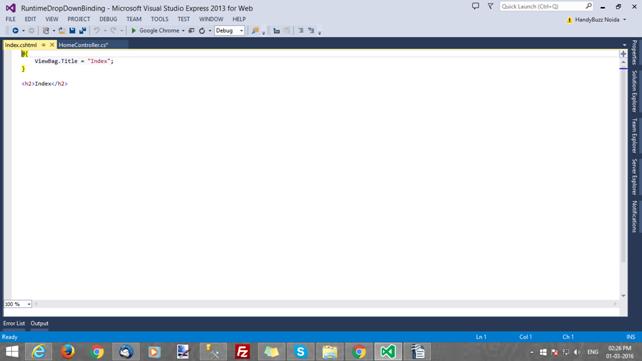
Task: Click the comment out lines icon
Action: coord(301,31)
